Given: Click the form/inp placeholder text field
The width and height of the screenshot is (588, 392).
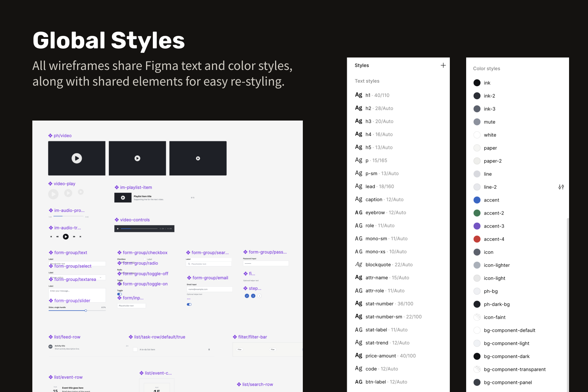Looking at the screenshot, I should coord(132,306).
